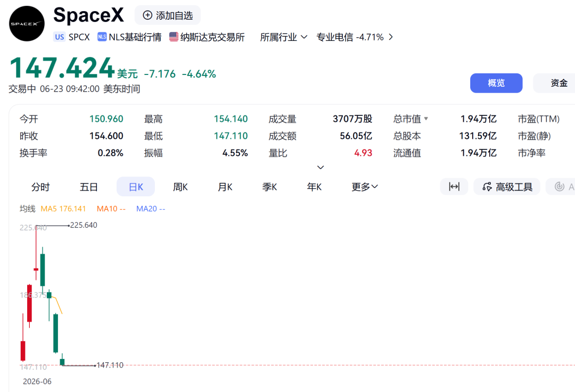This screenshot has height=392, width=575.
Task: Click 今开 value 150.960
Action: 106,119
